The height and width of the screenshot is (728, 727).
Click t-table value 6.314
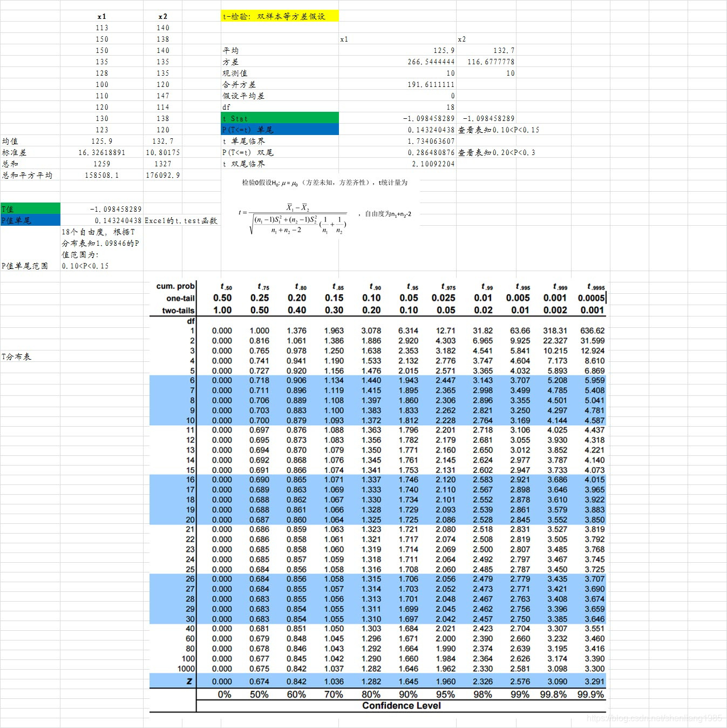click(x=408, y=331)
